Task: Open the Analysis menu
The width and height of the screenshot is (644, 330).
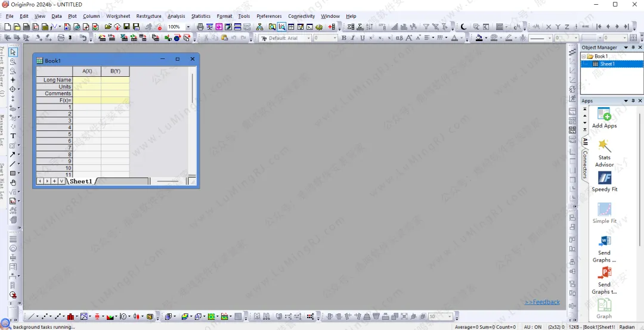Action: [x=176, y=16]
